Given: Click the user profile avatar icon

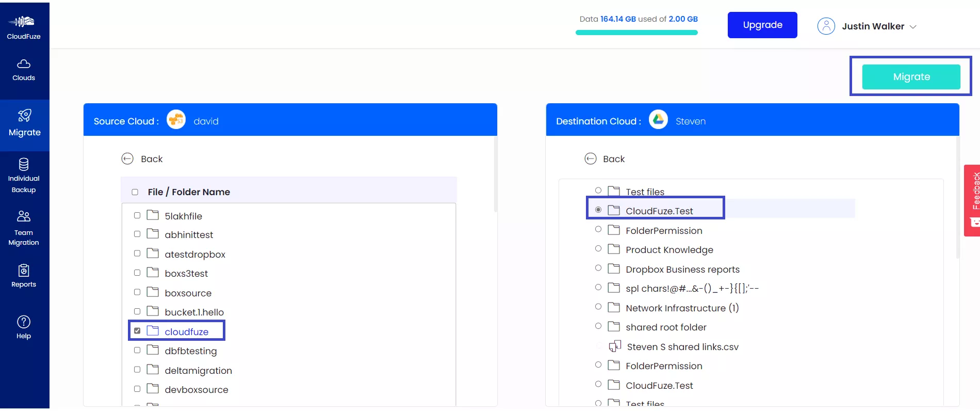Looking at the screenshot, I should tap(826, 26).
